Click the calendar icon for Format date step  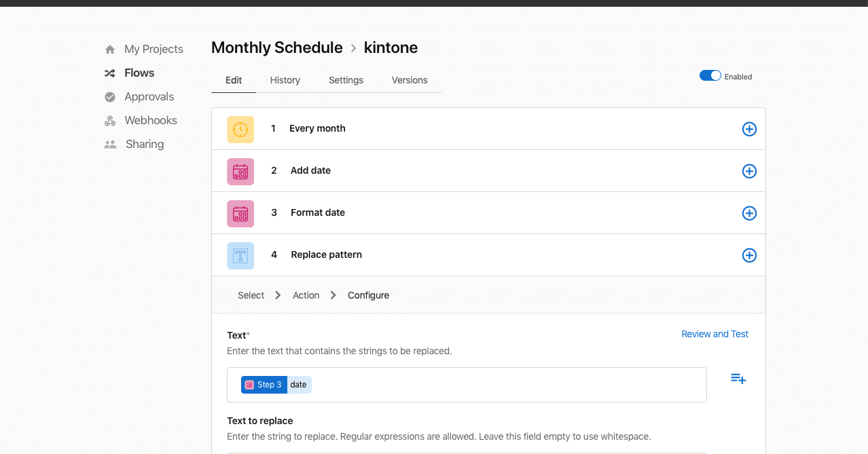click(240, 213)
